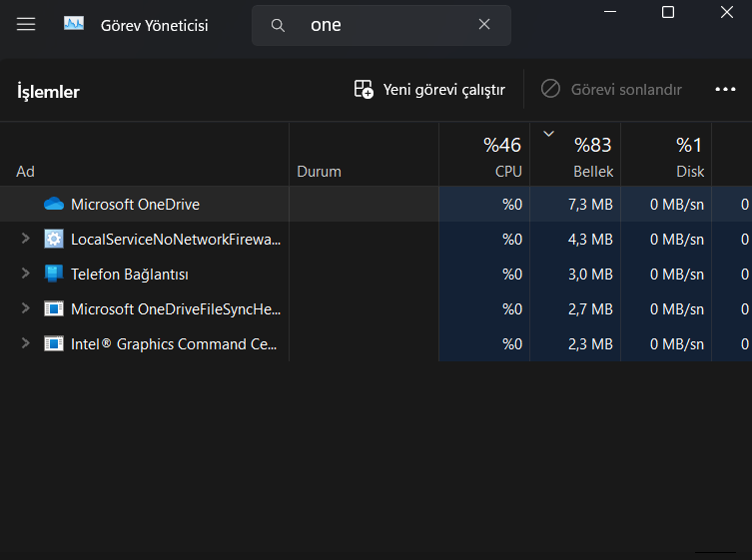Click the LocalServiceNoNetworkFirewall gear icon
The width and height of the screenshot is (752, 560).
54,239
